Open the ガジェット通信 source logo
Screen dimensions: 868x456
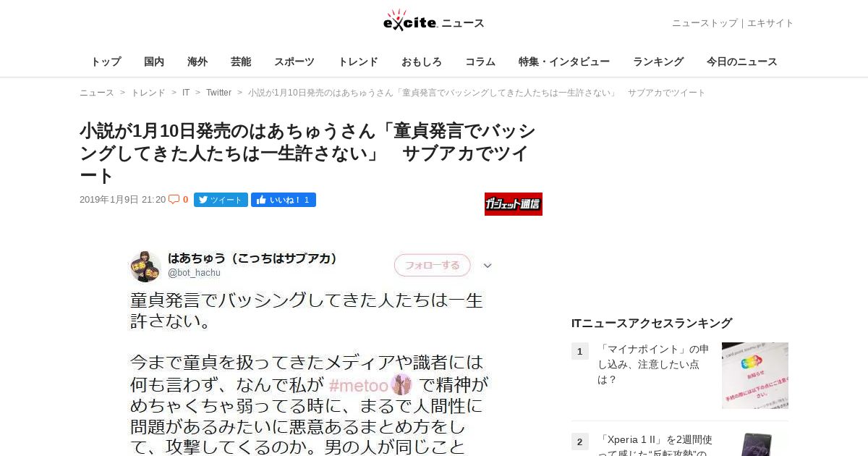514,204
